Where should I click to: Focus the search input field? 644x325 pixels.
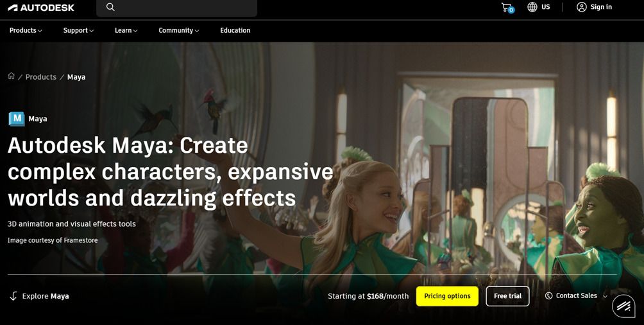[176, 8]
